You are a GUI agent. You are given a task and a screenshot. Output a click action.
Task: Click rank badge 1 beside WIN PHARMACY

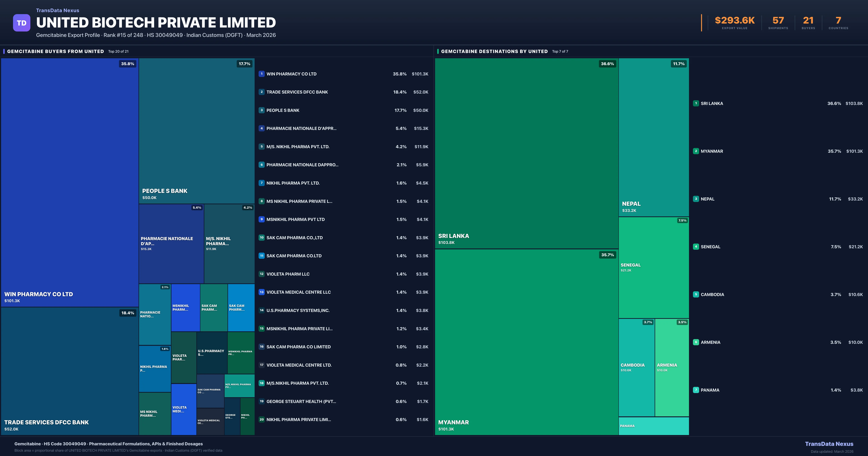click(261, 74)
